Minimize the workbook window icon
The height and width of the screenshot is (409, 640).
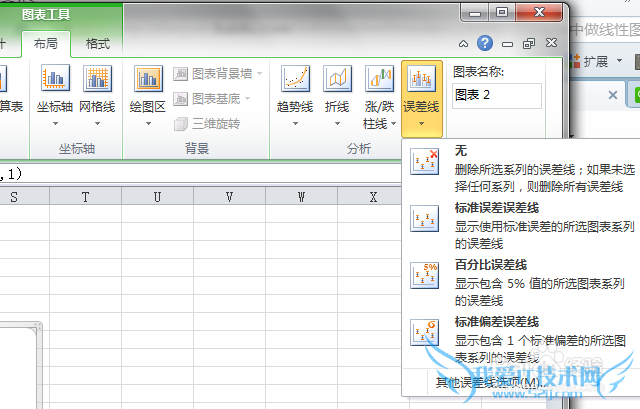pyautogui.click(x=507, y=44)
